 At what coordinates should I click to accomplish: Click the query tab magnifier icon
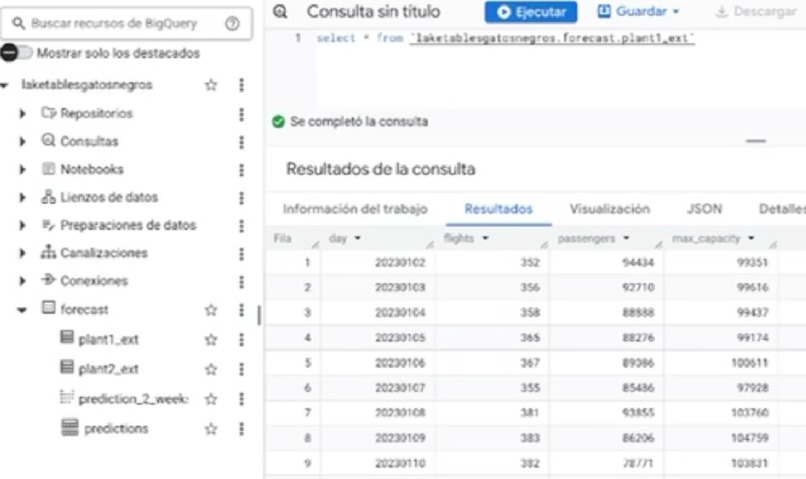[280, 11]
